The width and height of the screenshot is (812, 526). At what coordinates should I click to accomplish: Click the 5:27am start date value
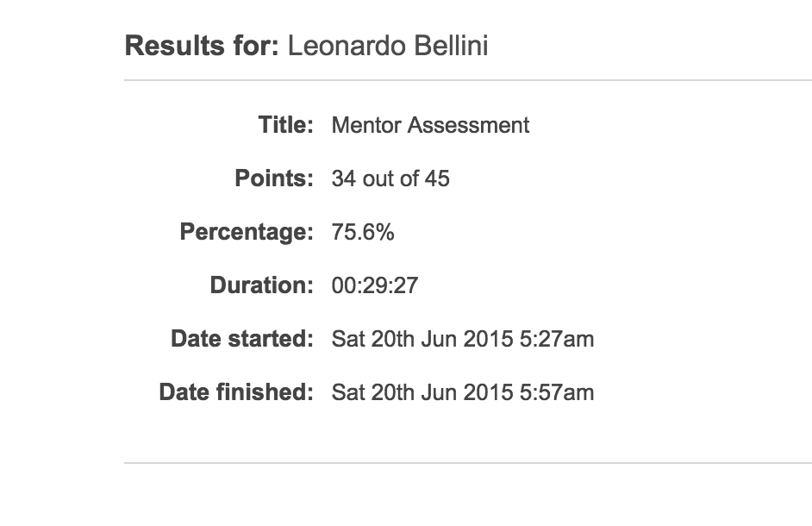pos(462,339)
